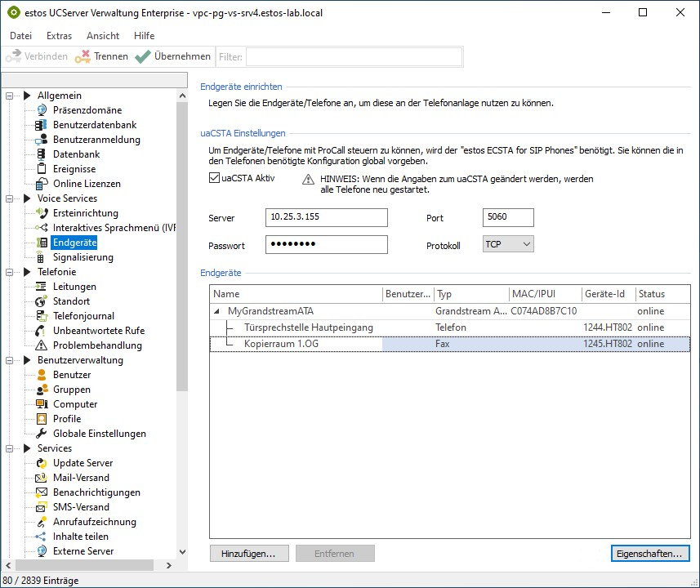Click the Eigenschaften... button

coord(650,554)
